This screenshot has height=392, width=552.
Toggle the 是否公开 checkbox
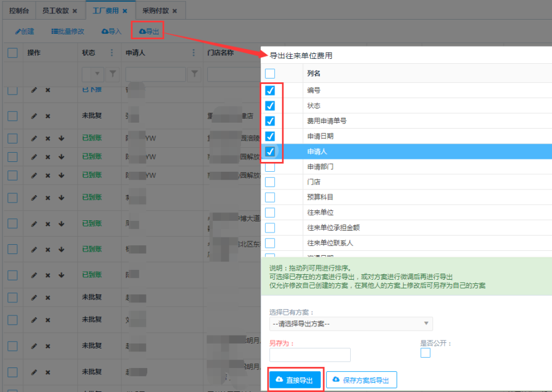pyautogui.click(x=425, y=353)
